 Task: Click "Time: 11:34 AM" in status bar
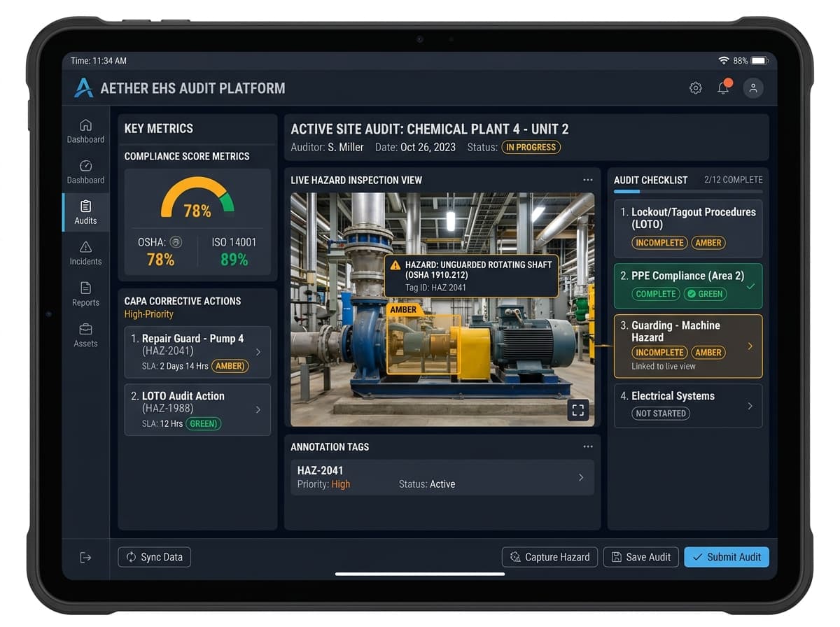pyautogui.click(x=99, y=61)
